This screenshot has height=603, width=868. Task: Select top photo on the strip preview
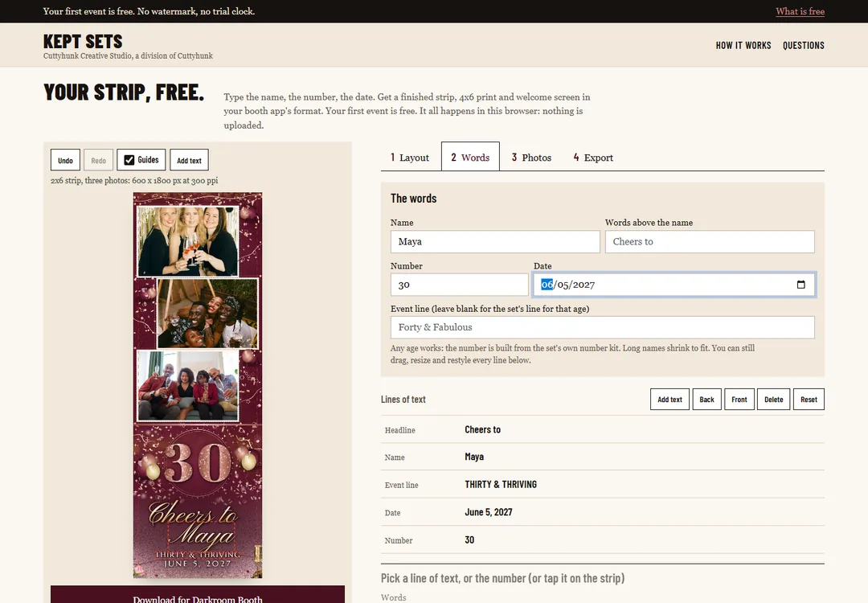[x=188, y=241]
